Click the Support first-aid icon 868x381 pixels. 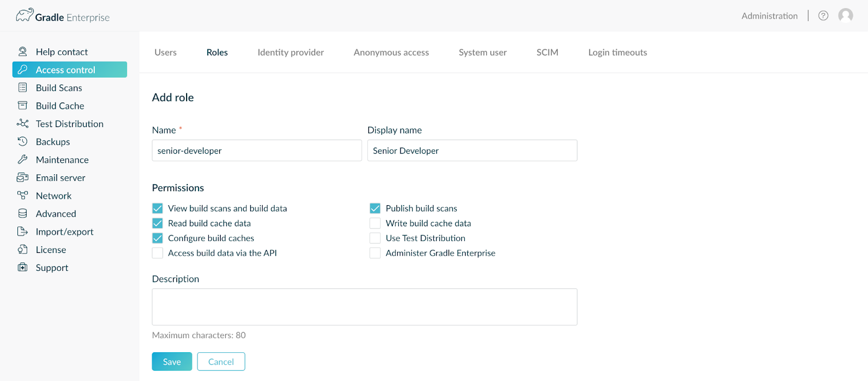(x=23, y=267)
